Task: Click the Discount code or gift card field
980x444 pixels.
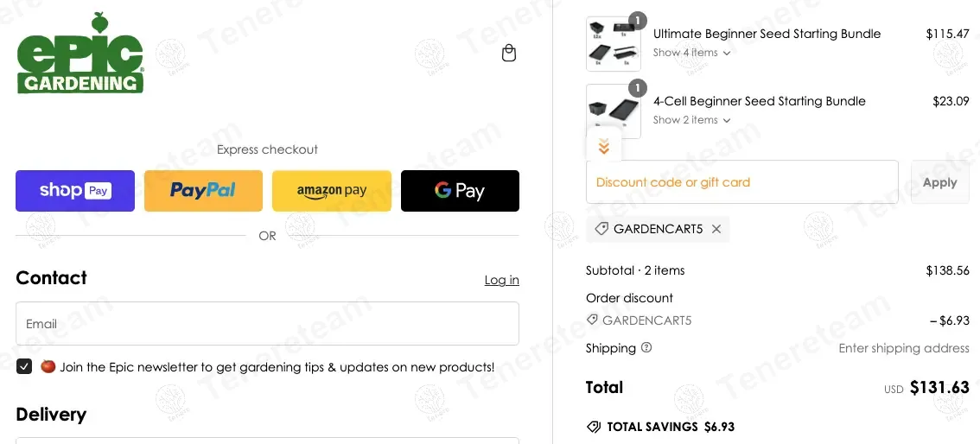Action: pyautogui.click(x=741, y=182)
